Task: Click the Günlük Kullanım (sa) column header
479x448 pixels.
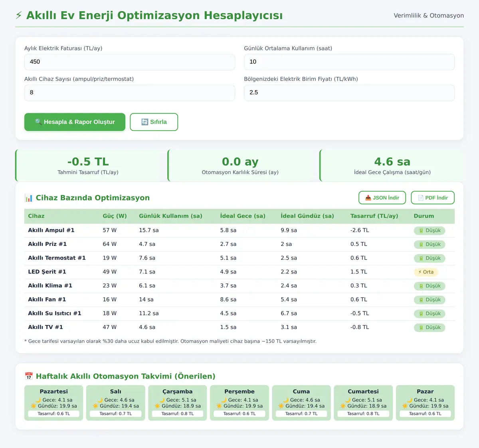Action: [170, 216]
